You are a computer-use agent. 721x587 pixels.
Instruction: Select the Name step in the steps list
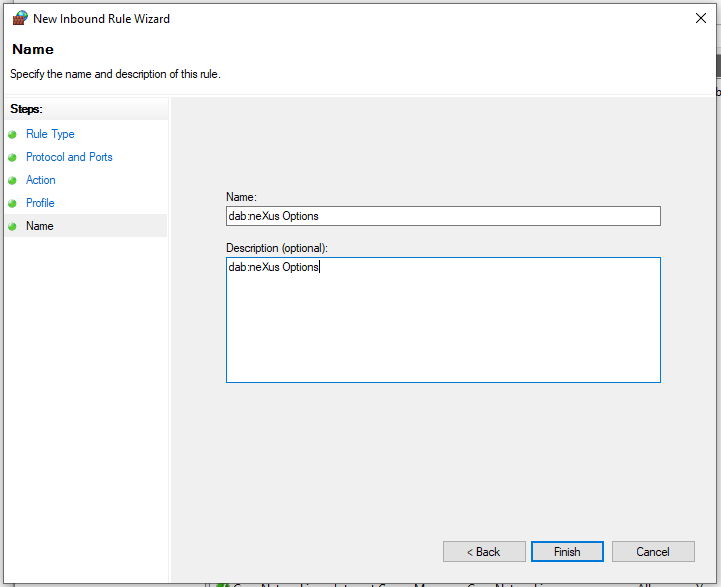pyautogui.click(x=40, y=226)
